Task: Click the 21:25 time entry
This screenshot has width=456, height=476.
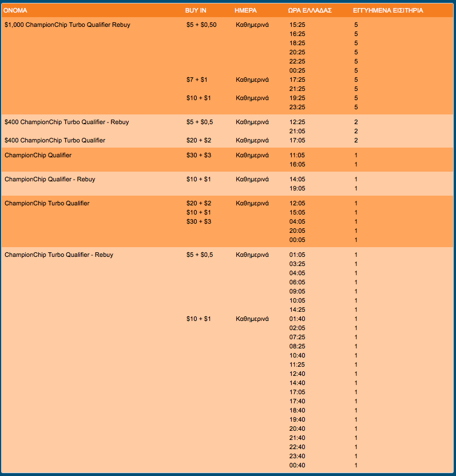Action: [x=297, y=89]
